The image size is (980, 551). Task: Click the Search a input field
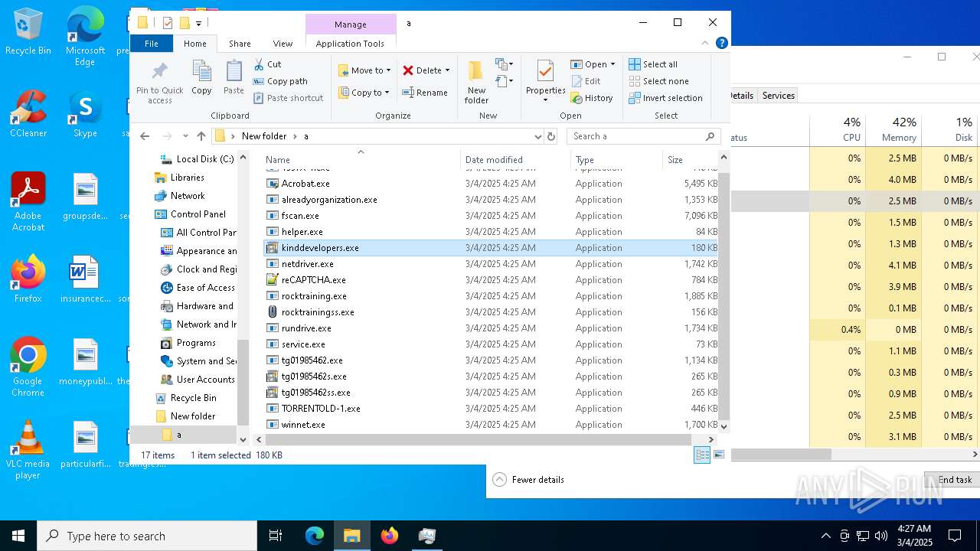pos(643,136)
